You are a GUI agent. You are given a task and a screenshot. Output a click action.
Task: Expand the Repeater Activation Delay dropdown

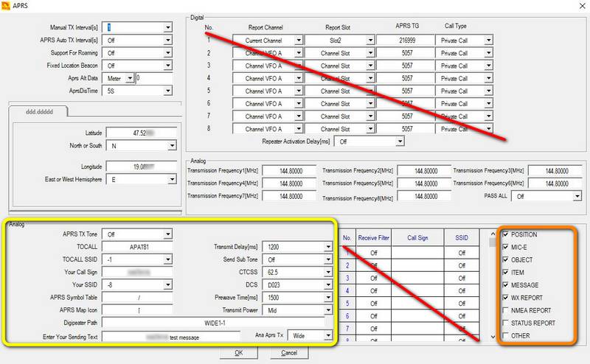click(x=400, y=141)
